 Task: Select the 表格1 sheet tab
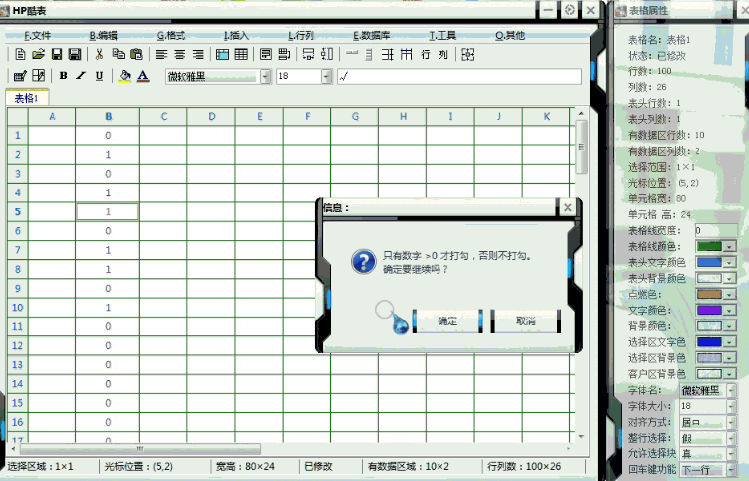(27, 98)
